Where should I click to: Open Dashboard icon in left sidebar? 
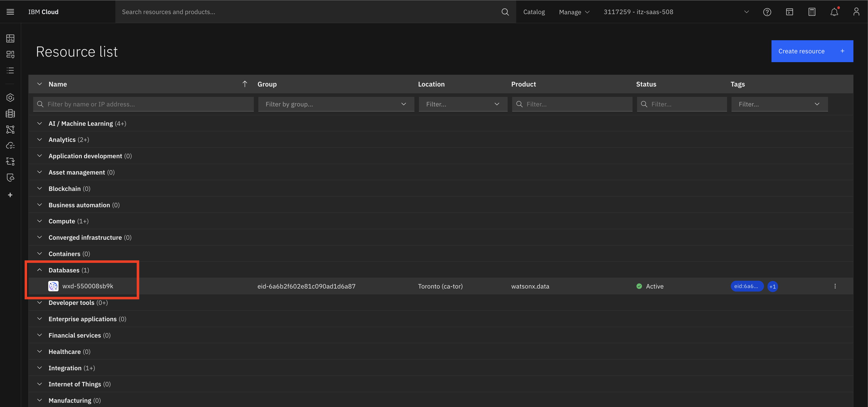coord(10,38)
